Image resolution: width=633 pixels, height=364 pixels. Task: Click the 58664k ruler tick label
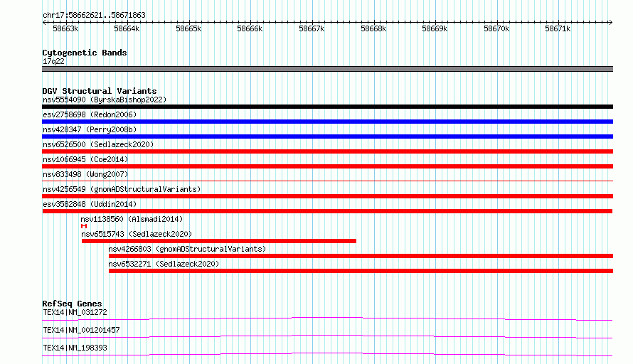tap(127, 28)
